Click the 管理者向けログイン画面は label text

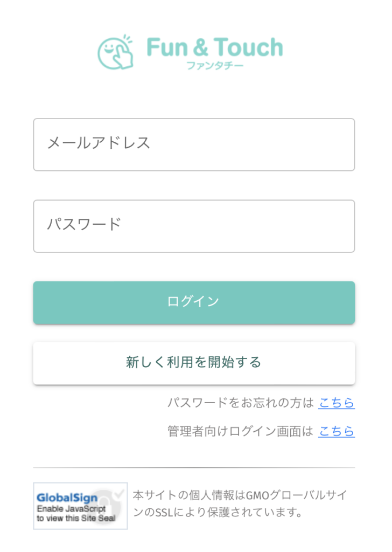coord(240,431)
